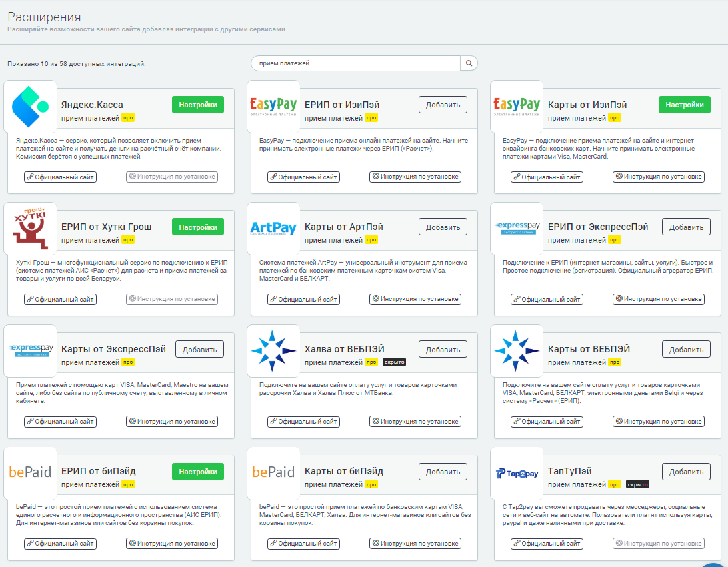This screenshot has height=567, width=728.
Task: Click the Яндекс.Касса logo
Action: [x=30, y=107]
